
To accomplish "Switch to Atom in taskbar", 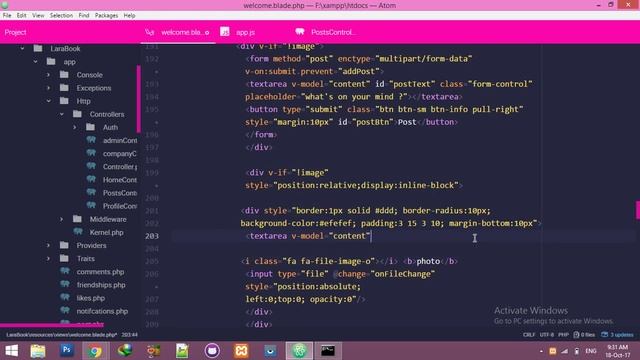I will click(x=299, y=351).
